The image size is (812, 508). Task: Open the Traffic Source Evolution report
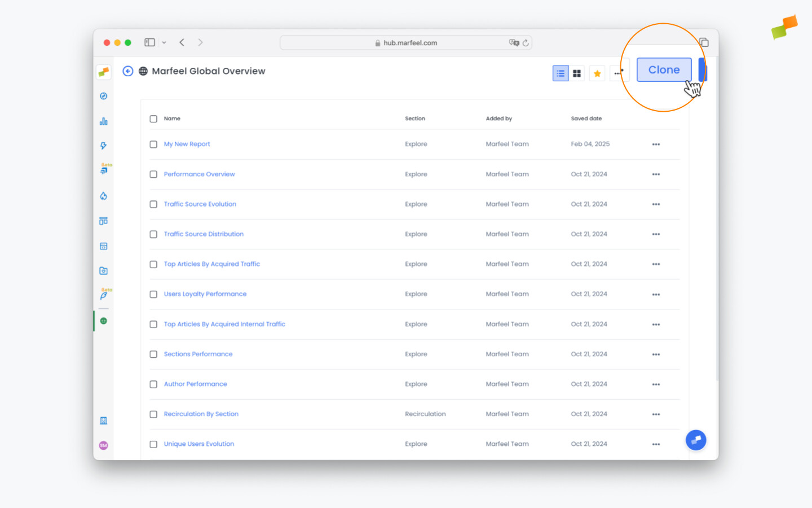[x=200, y=204]
